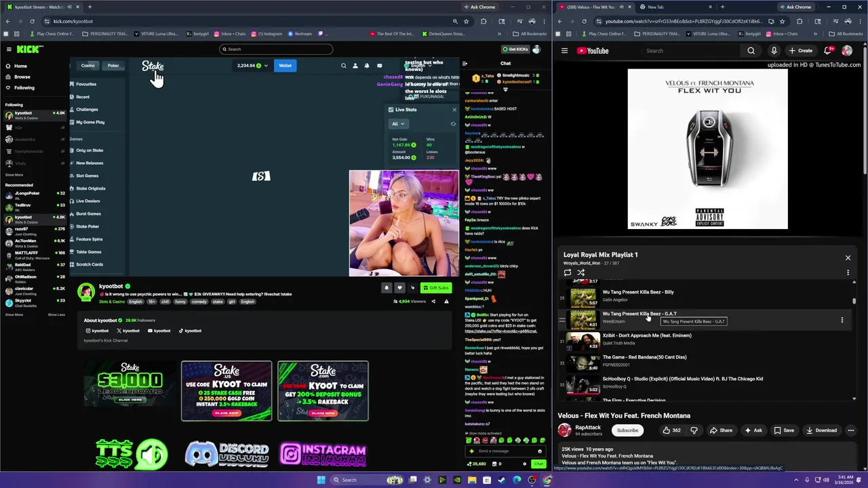Like the video (362)
The width and height of the screenshot is (868, 488).
point(671,430)
